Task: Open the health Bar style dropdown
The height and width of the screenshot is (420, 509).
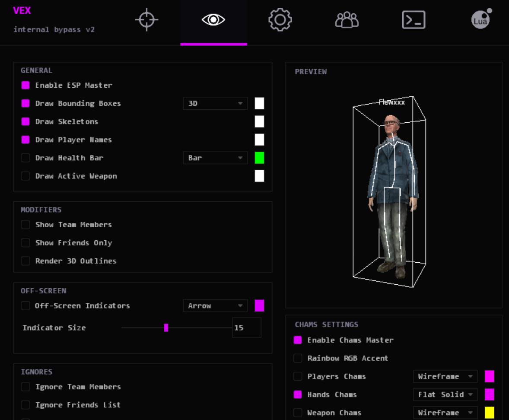Action: click(x=215, y=158)
